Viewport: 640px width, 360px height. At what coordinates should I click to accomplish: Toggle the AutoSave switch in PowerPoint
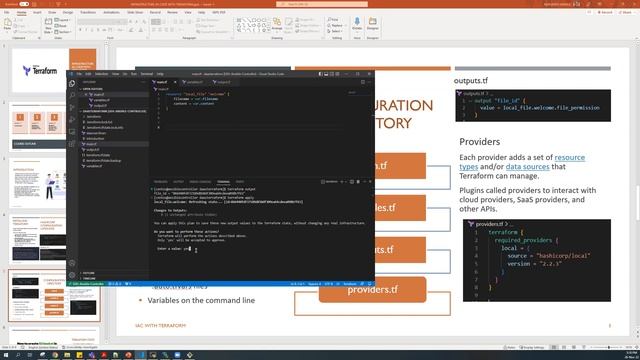point(24,4)
